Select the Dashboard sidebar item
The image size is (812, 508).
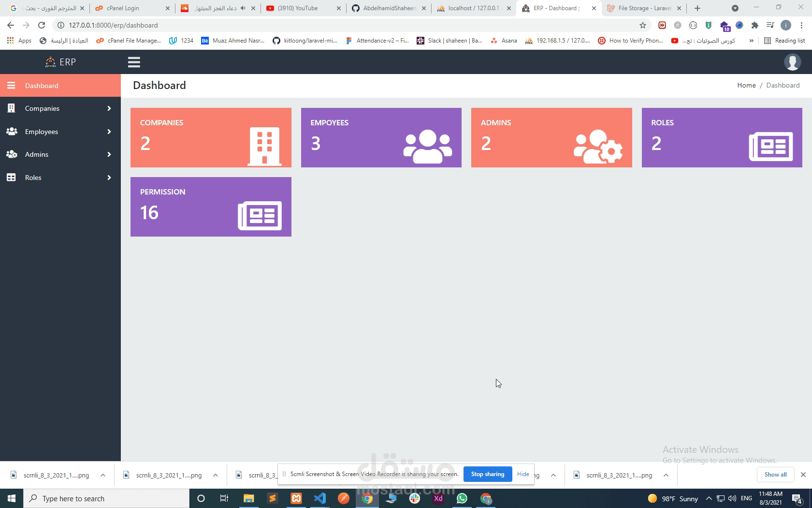(x=60, y=86)
